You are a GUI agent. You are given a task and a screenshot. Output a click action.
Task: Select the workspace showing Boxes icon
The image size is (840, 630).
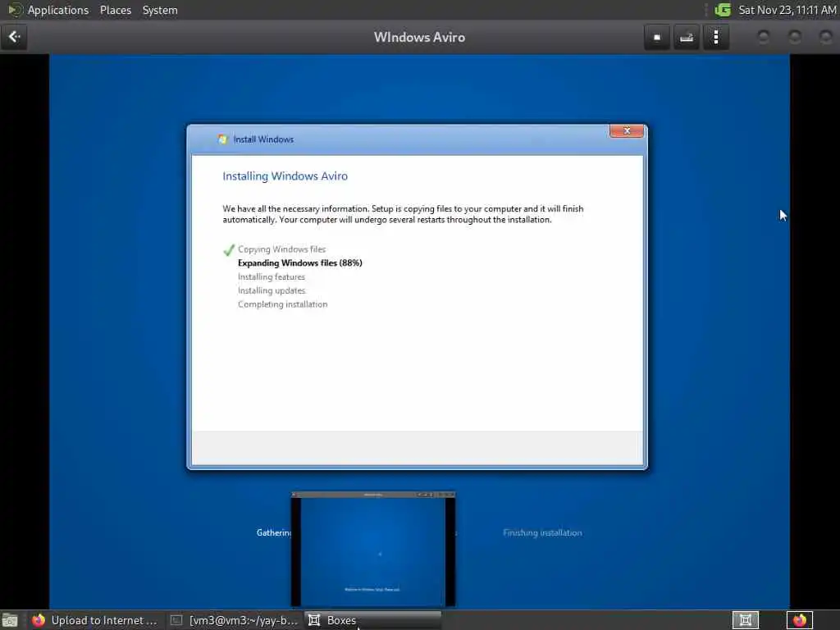(745, 620)
